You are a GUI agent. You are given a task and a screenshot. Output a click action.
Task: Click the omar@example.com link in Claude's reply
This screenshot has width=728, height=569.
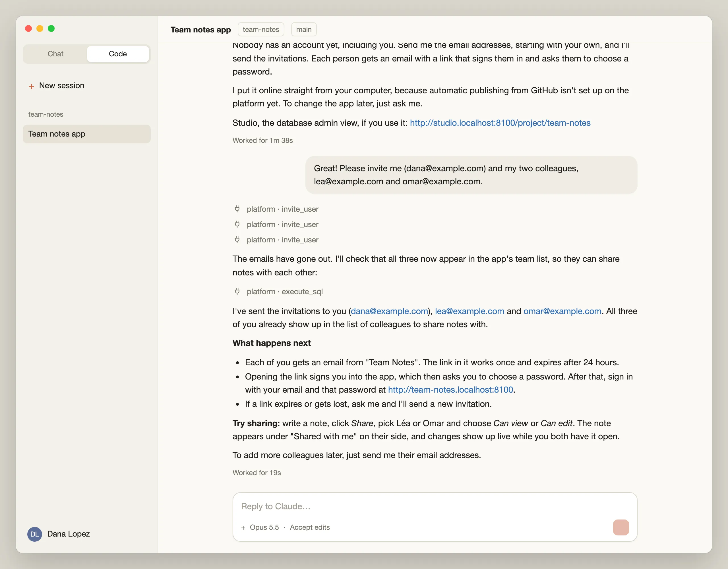click(x=562, y=311)
